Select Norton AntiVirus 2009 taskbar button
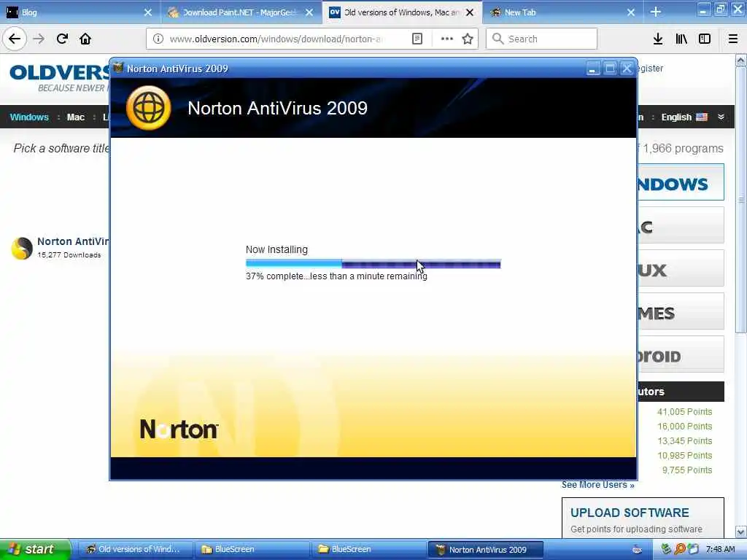Screen dimensions: 747x560 (x=485, y=550)
